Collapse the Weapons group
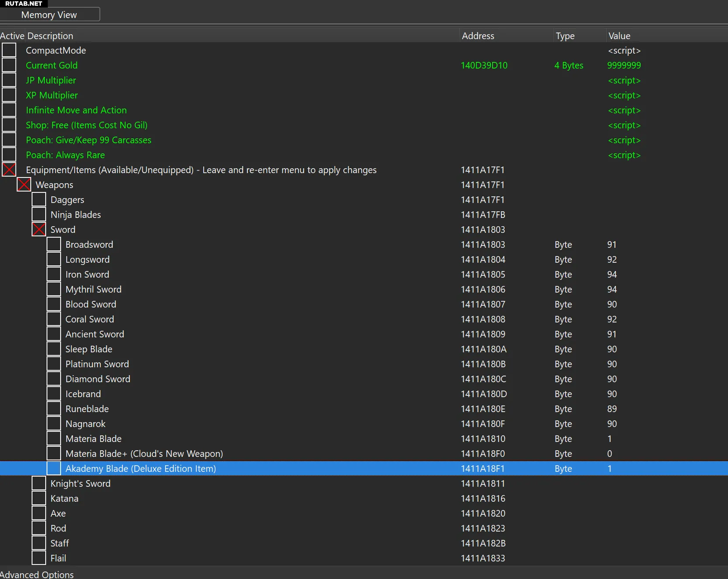Viewport: 728px width, 579px height. click(x=24, y=185)
